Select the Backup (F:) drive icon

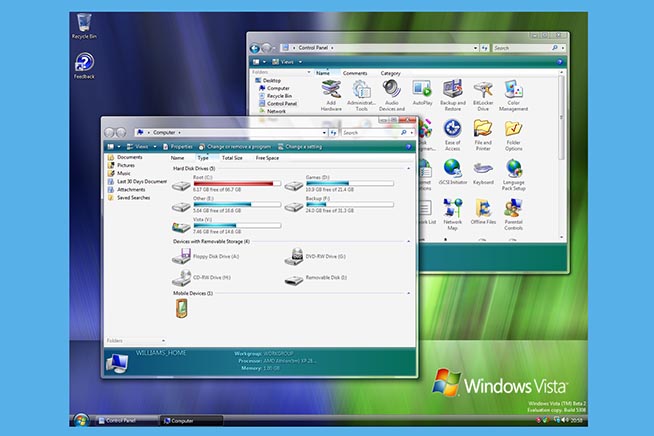click(x=294, y=207)
